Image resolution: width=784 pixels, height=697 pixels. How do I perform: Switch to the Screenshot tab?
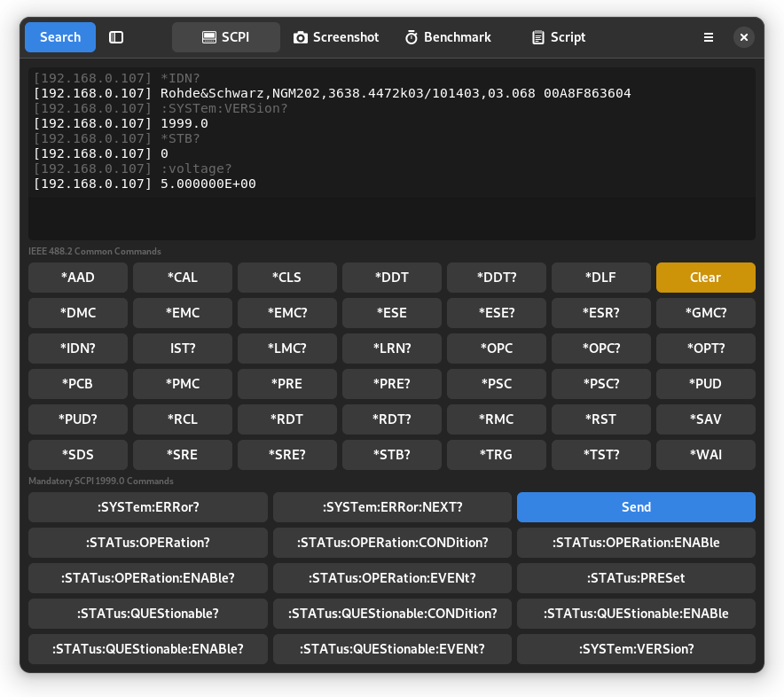click(336, 37)
